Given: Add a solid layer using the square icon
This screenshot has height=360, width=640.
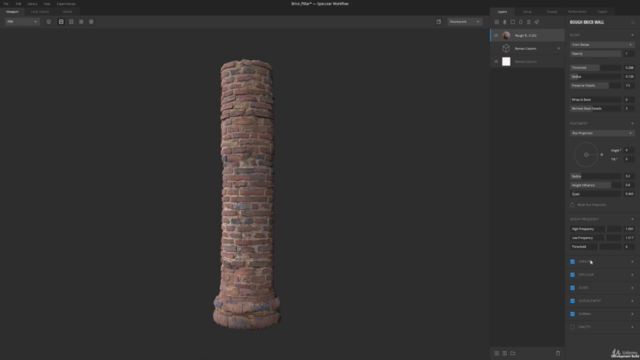Looking at the screenshot, I should [513, 22].
